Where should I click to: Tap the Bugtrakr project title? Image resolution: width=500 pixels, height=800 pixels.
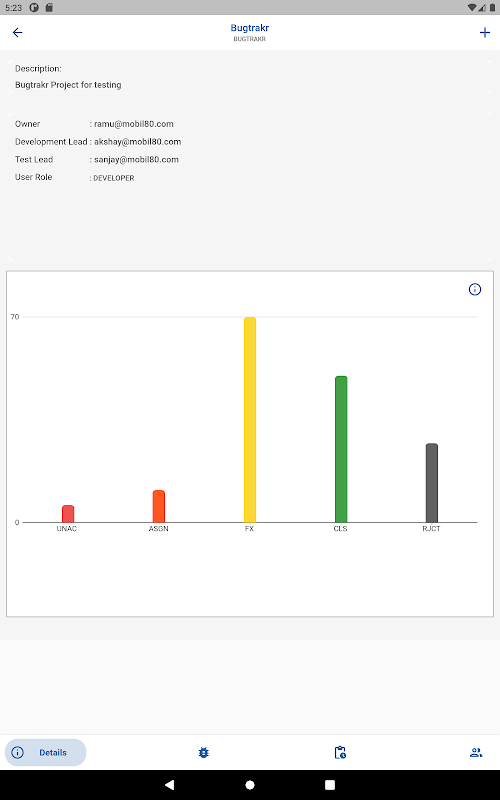249,28
